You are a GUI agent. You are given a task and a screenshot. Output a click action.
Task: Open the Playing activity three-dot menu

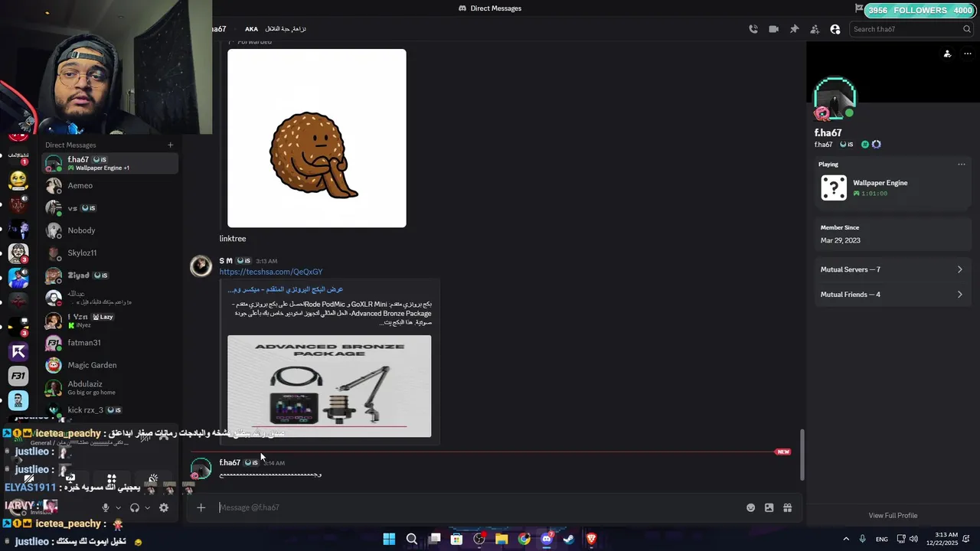[962, 164]
